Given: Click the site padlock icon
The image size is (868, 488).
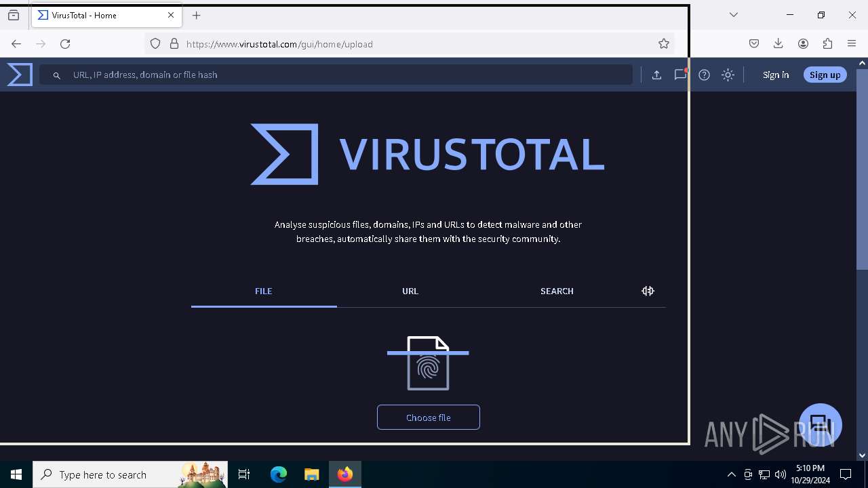Looking at the screenshot, I should [x=174, y=44].
